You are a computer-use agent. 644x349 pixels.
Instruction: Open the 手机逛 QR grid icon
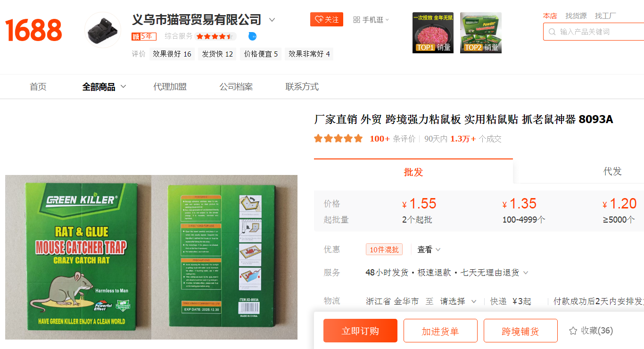(356, 20)
